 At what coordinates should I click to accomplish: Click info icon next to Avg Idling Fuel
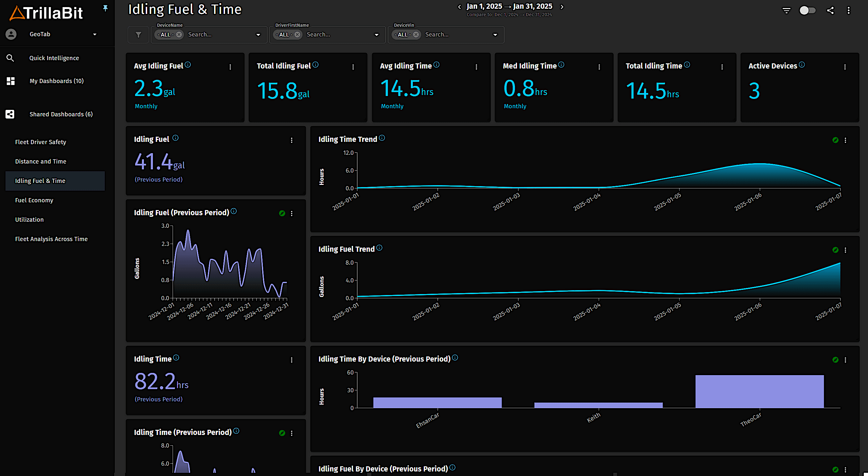click(188, 65)
